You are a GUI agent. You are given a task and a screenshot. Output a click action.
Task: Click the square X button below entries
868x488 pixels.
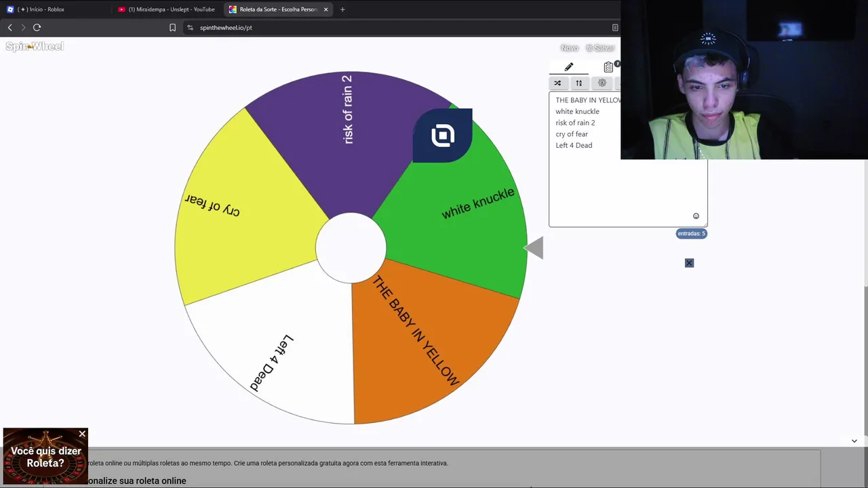click(689, 263)
